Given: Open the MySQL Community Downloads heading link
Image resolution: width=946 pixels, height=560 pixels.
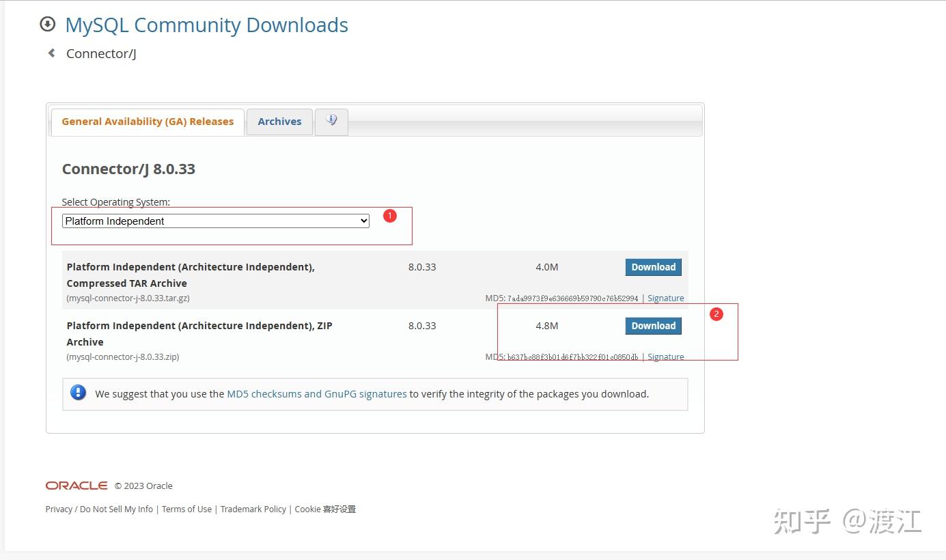Looking at the screenshot, I should pyautogui.click(x=206, y=25).
